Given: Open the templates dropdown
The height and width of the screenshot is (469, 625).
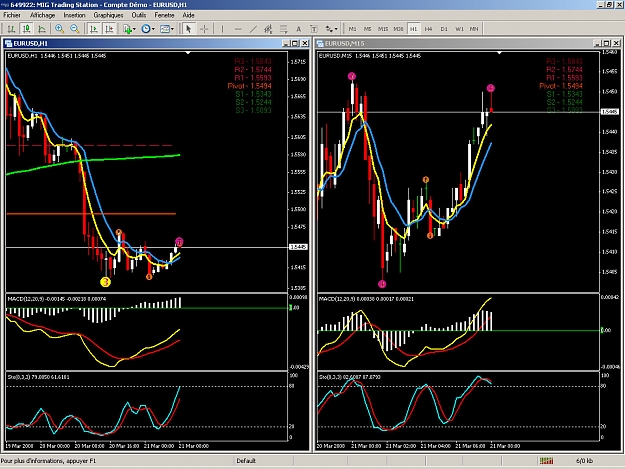Looking at the screenshot, I should click(167, 29).
